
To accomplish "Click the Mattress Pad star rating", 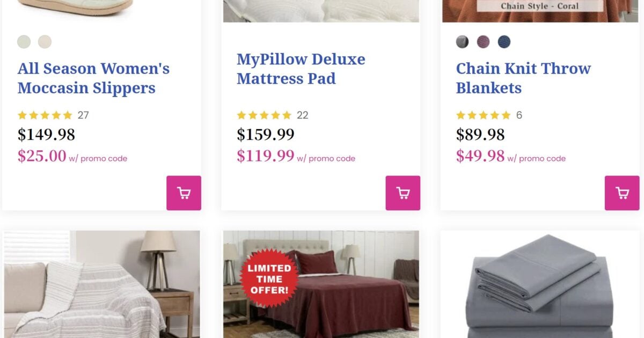I will (264, 115).
